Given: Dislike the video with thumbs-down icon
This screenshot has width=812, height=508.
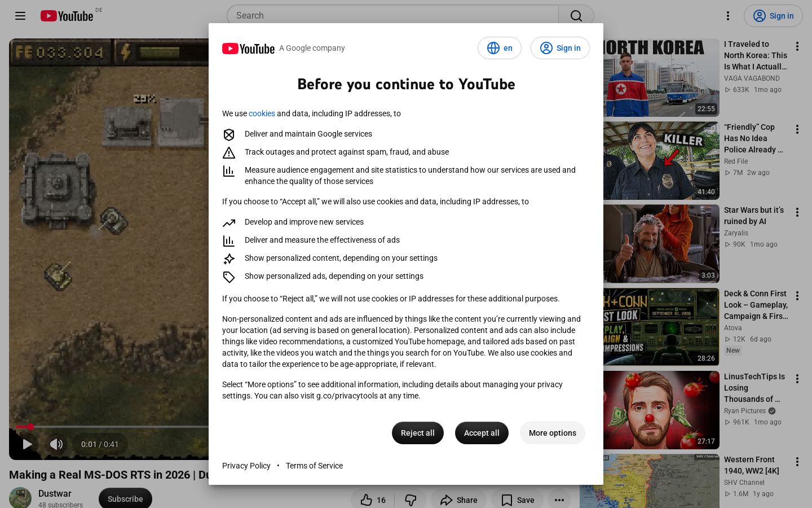Looking at the screenshot, I should coord(411,500).
